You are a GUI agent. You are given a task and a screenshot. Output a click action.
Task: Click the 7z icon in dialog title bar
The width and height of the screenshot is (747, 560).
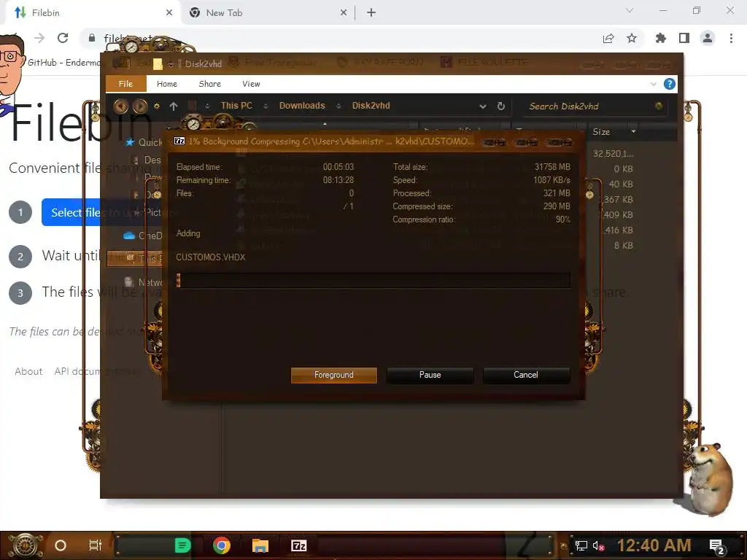179,141
